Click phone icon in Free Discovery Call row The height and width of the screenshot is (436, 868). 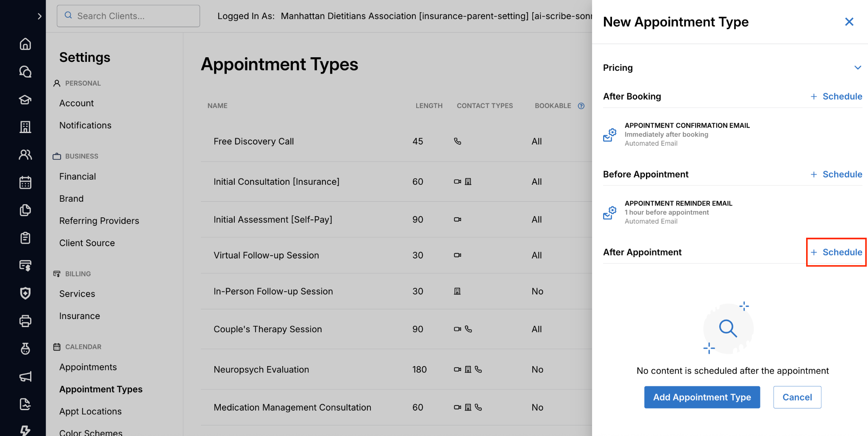click(457, 141)
